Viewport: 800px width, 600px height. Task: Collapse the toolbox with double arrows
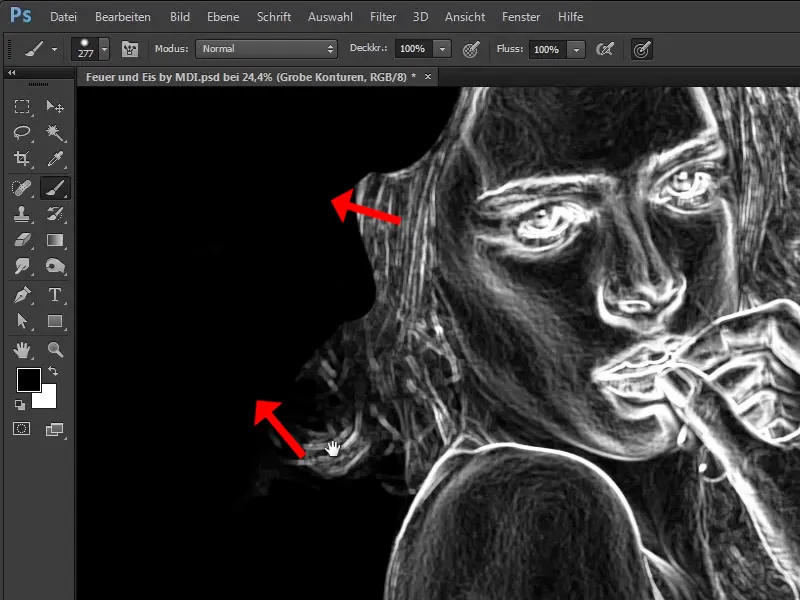pyautogui.click(x=11, y=72)
